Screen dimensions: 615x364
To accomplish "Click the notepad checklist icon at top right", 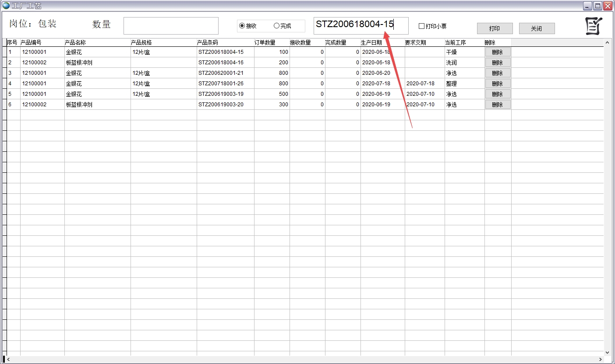I will 594,26.
